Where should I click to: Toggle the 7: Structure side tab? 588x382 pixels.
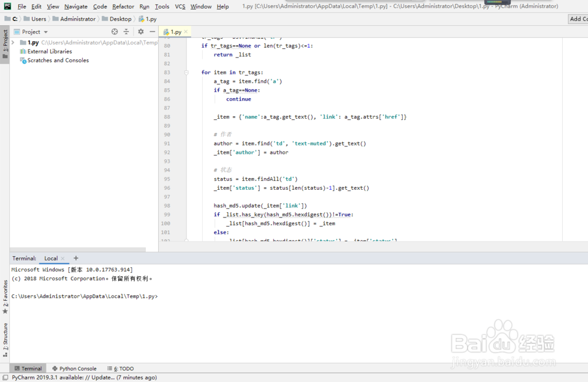(x=5, y=340)
